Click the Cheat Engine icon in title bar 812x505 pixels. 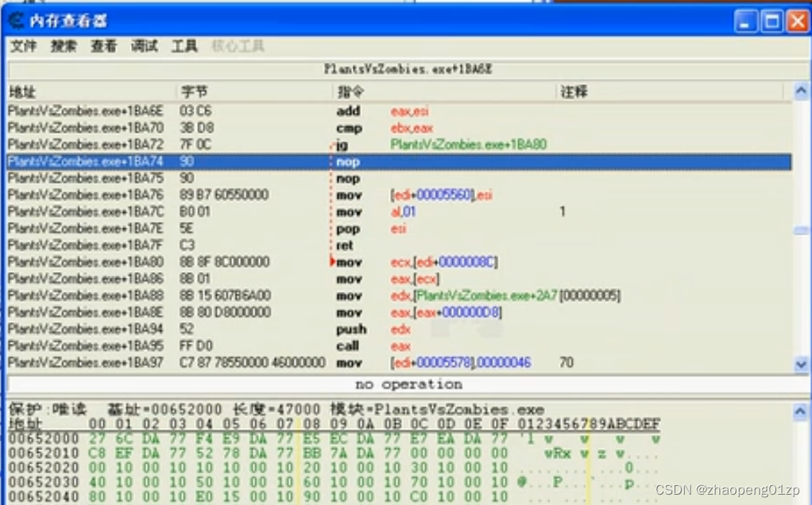click(16, 21)
